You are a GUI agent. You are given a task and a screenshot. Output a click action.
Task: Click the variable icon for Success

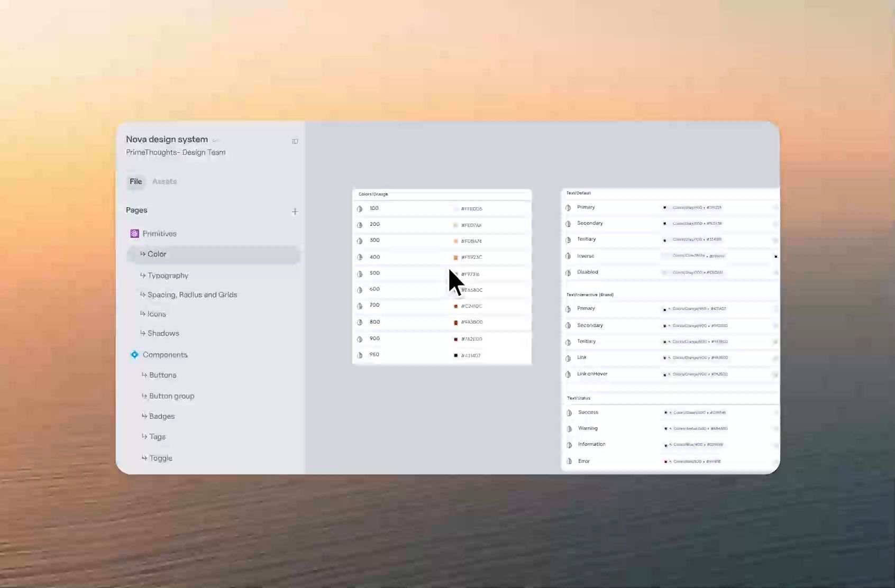569,413
